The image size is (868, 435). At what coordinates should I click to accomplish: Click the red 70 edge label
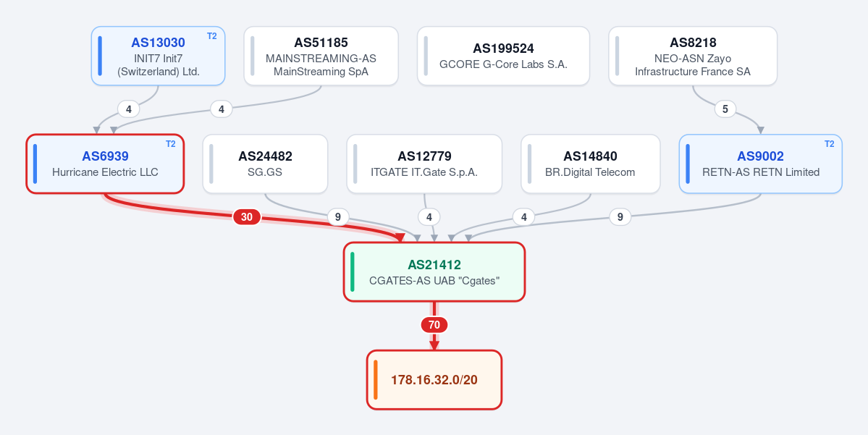(x=434, y=325)
